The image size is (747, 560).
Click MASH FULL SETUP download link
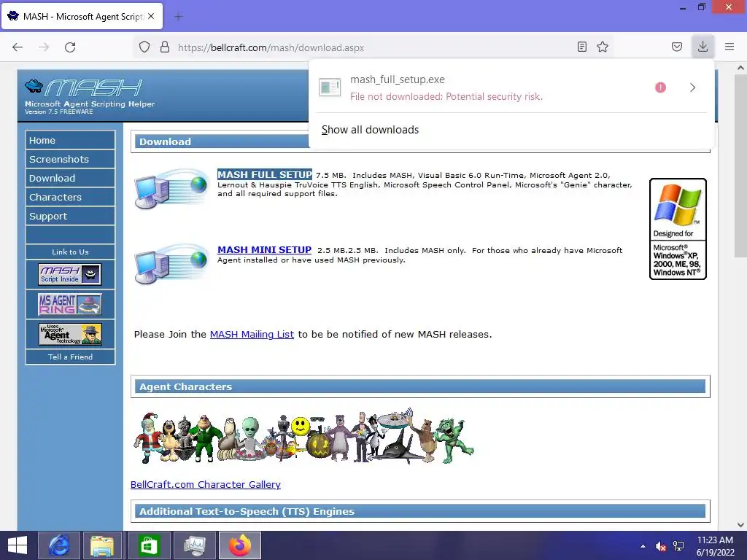tap(265, 174)
